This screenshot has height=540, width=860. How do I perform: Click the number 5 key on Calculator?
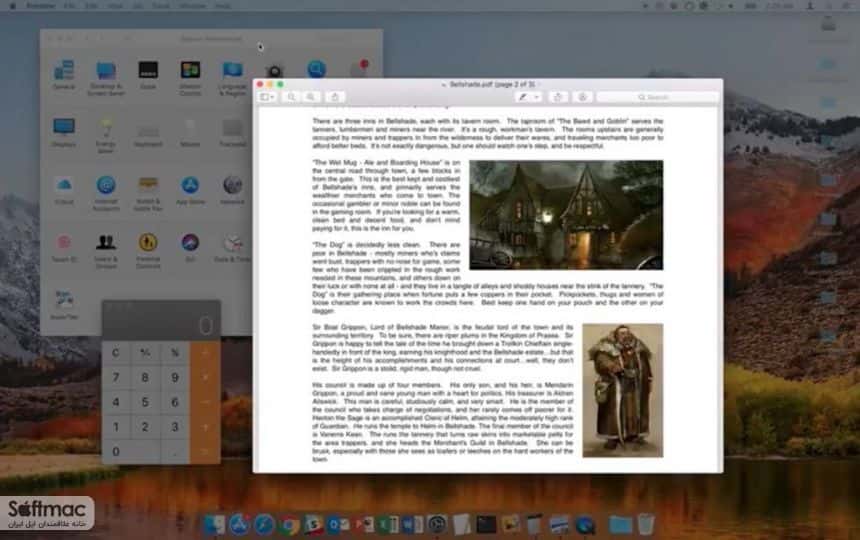tap(145, 402)
